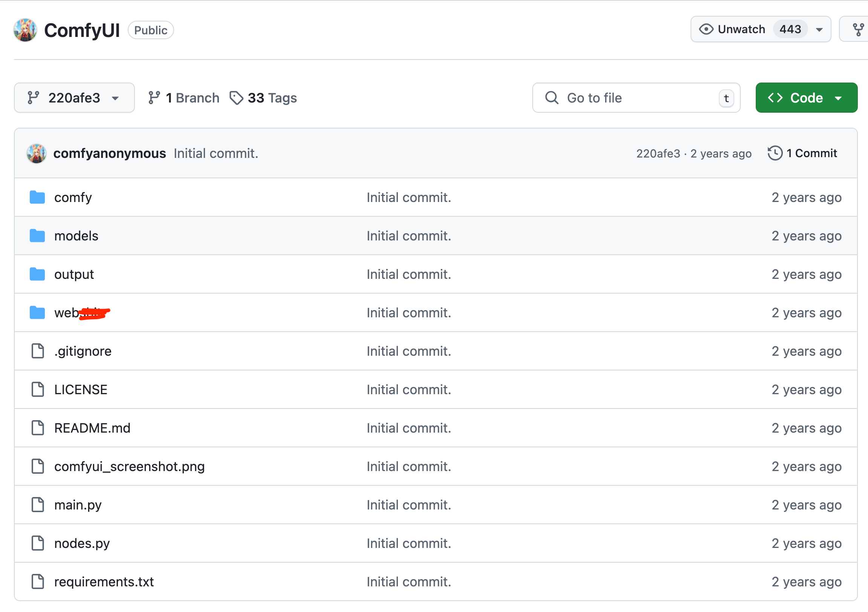Click 'Initial commit.' in the models row

point(409,236)
